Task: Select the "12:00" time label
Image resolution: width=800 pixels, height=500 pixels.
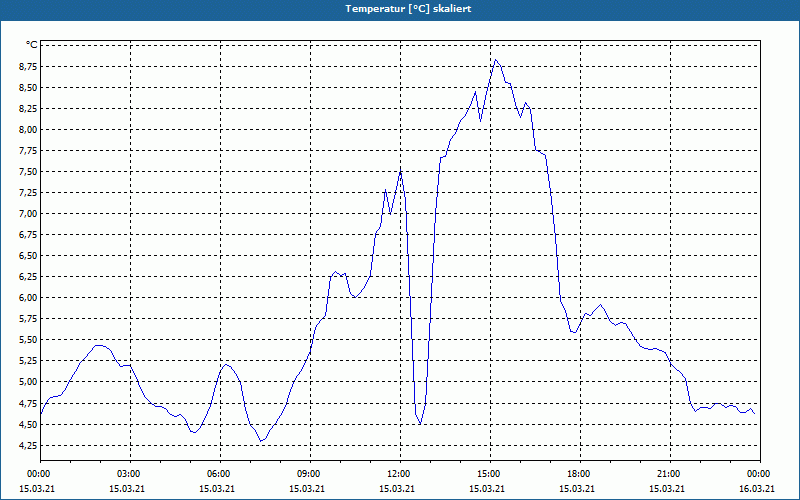Action: [x=398, y=474]
